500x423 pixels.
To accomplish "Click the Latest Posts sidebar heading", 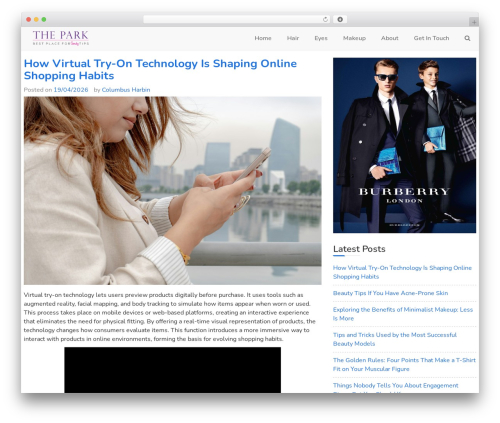I will tap(359, 249).
